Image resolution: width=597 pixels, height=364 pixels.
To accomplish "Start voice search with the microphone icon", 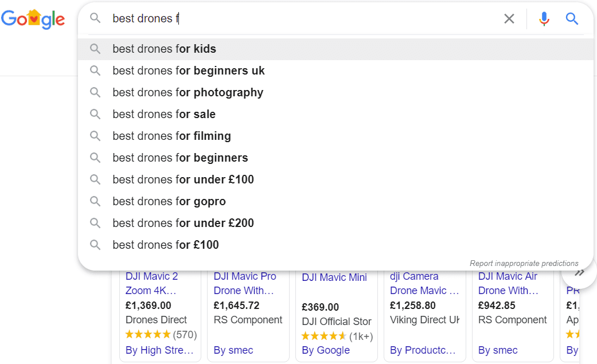I will tap(544, 18).
